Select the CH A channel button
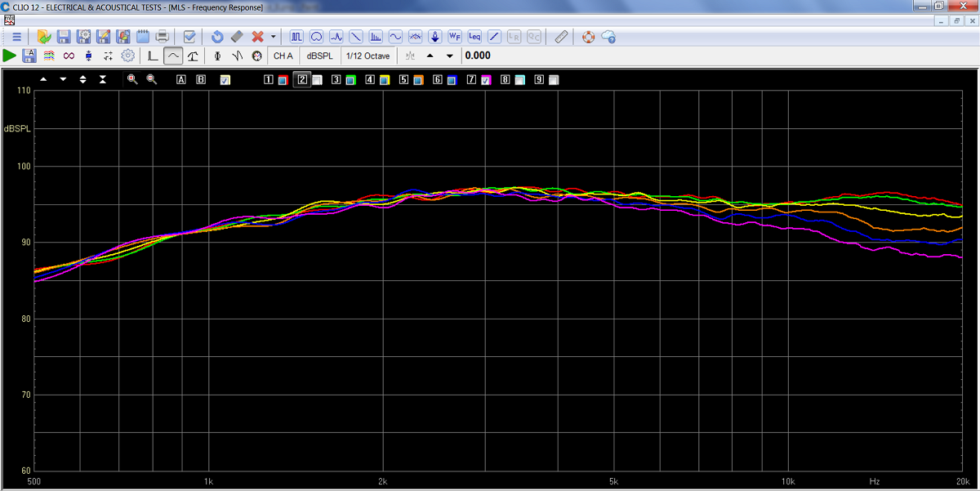 pyautogui.click(x=283, y=56)
